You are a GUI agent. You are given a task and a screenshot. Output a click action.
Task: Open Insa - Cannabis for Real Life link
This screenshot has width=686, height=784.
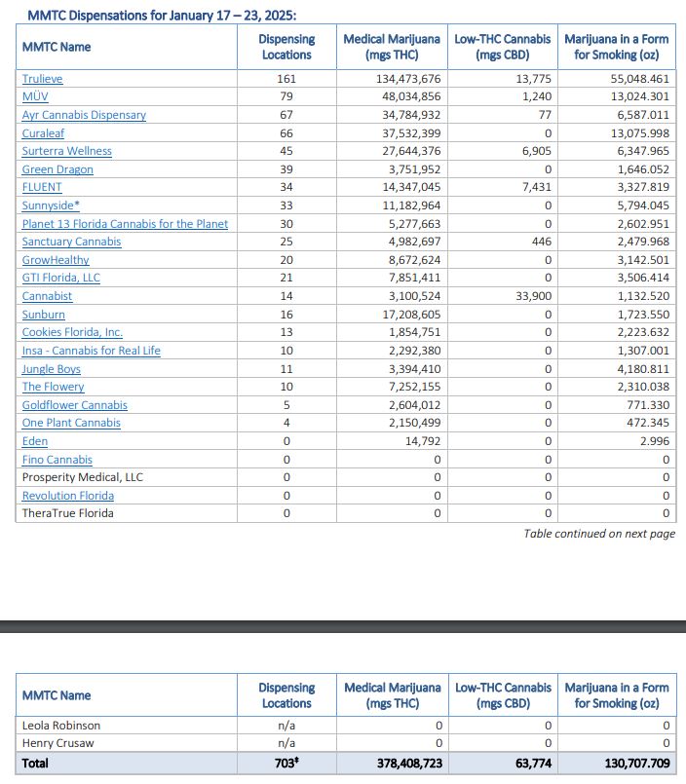pyautogui.click(x=91, y=351)
